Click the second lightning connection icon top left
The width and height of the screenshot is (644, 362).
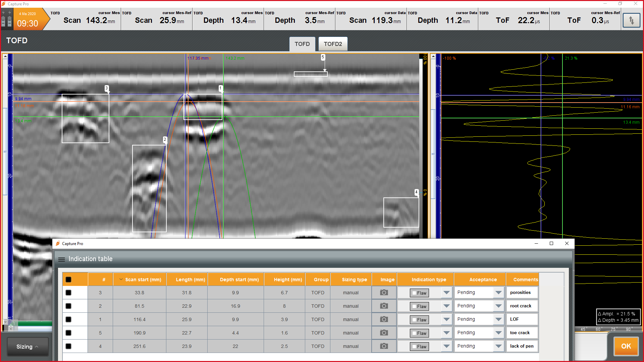[9, 12]
